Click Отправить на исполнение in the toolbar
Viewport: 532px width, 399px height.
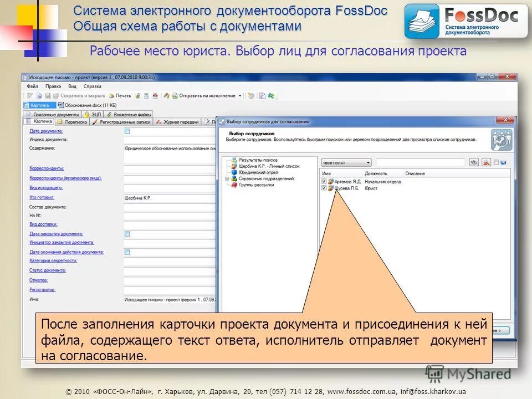(207, 95)
